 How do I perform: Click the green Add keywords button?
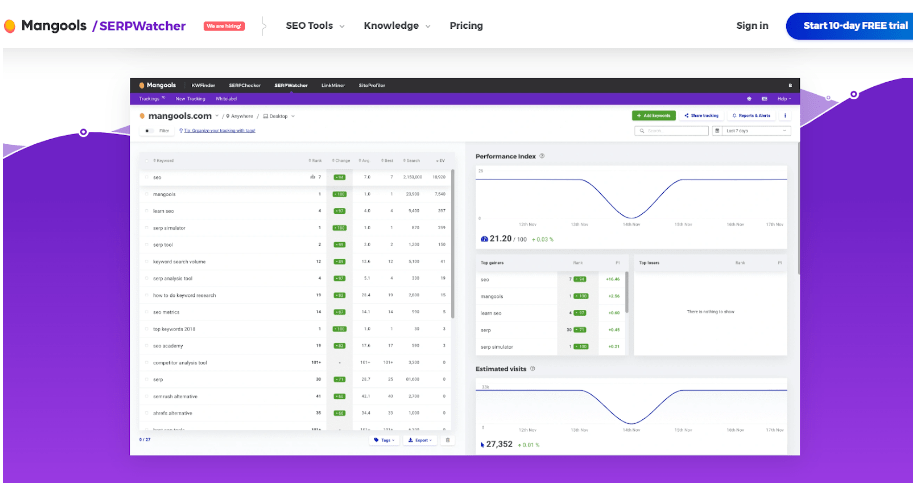point(654,116)
